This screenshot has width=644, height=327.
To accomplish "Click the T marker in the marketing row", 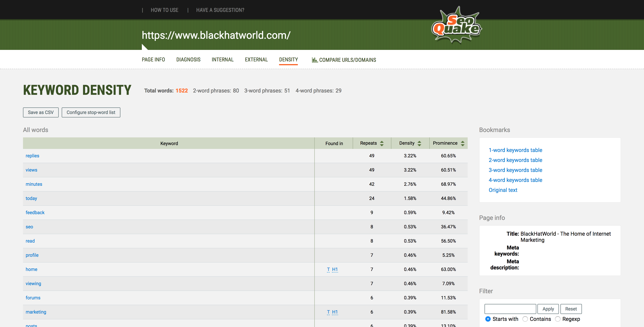I will click(328, 312).
